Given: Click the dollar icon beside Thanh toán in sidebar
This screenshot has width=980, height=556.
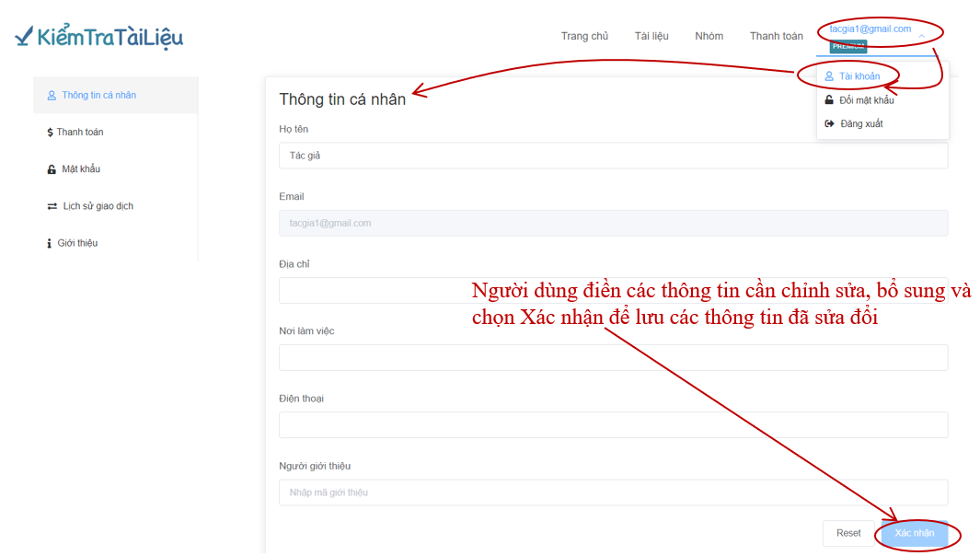Looking at the screenshot, I should [50, 133].
